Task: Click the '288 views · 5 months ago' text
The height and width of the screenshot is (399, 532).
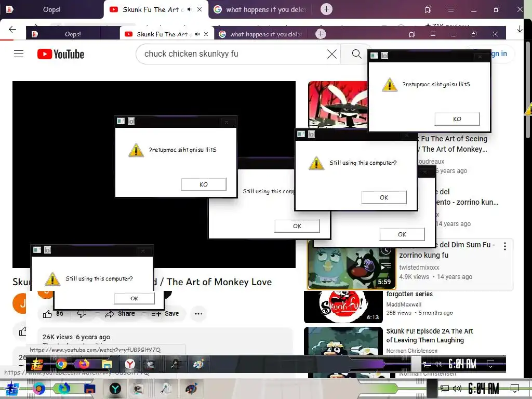Action: tap(419, 313)
